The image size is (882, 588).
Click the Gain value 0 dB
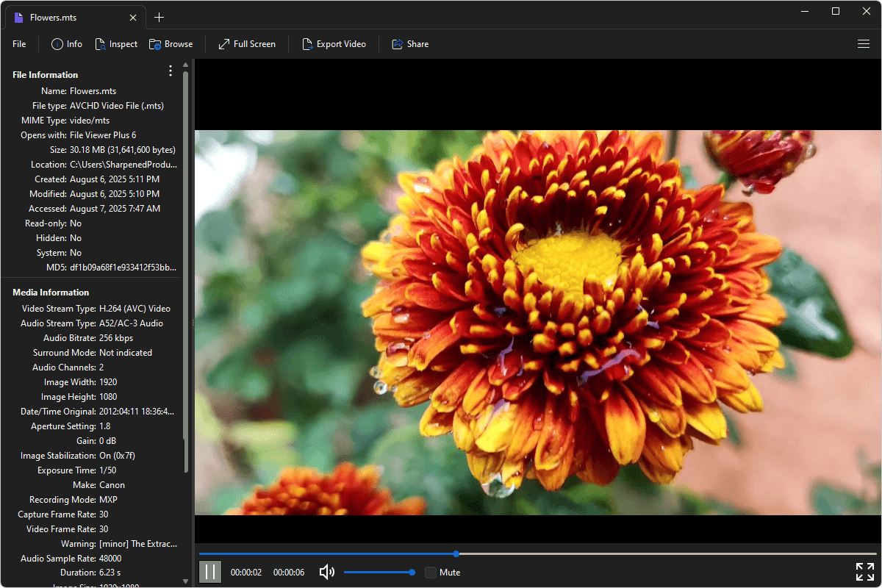tap(109, 441)
